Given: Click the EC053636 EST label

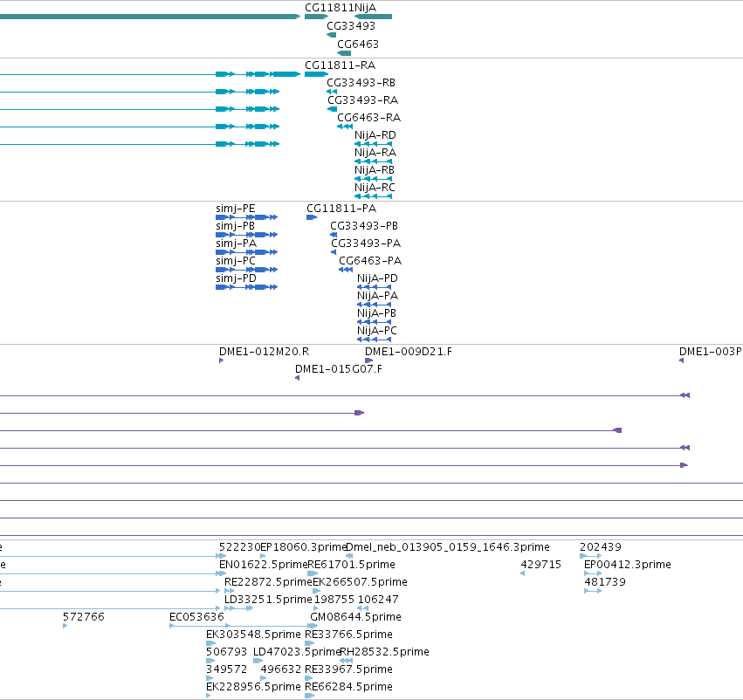Looking at the screenshot, I should (196, 616).
